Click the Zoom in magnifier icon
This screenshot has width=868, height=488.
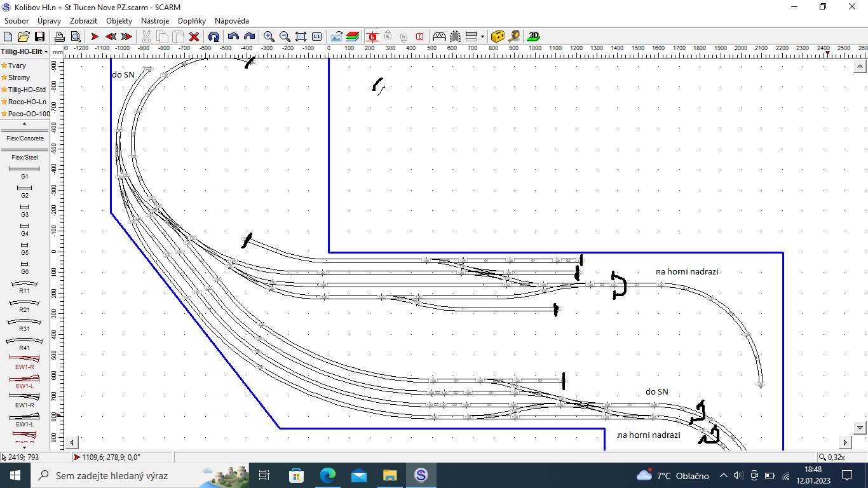(x=269, y=37)
